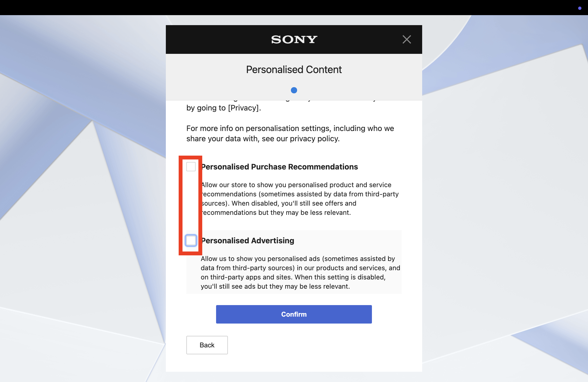The height and width of the screenshot is (382, 588).
Task: Click the purple dot in top-right corner
Action: 580,8
